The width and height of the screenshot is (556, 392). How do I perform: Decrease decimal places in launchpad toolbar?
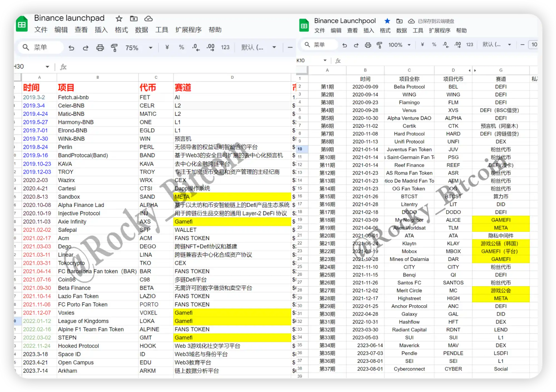pos(196,48)
